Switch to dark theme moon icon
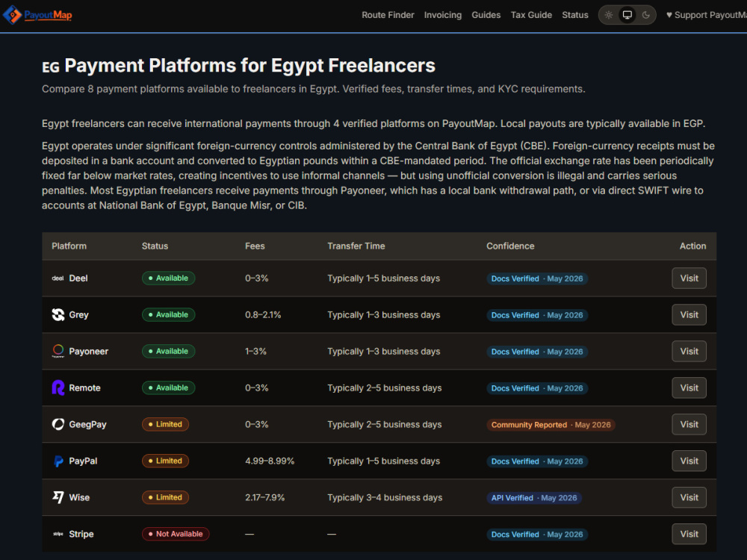 [645, 15]
